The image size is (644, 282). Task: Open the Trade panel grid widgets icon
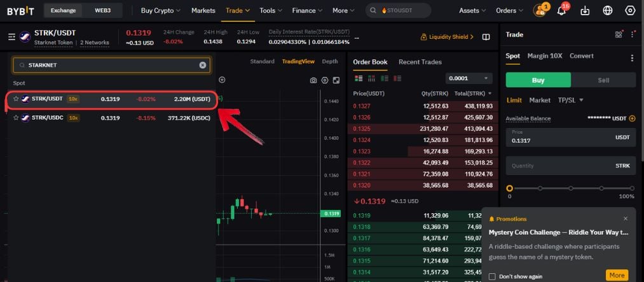[619, 34]
